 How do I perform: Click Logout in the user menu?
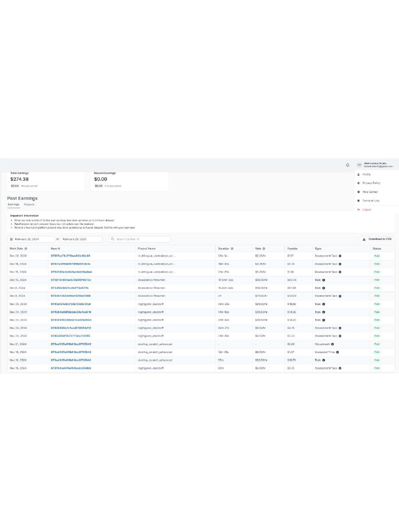coord(367,209)
